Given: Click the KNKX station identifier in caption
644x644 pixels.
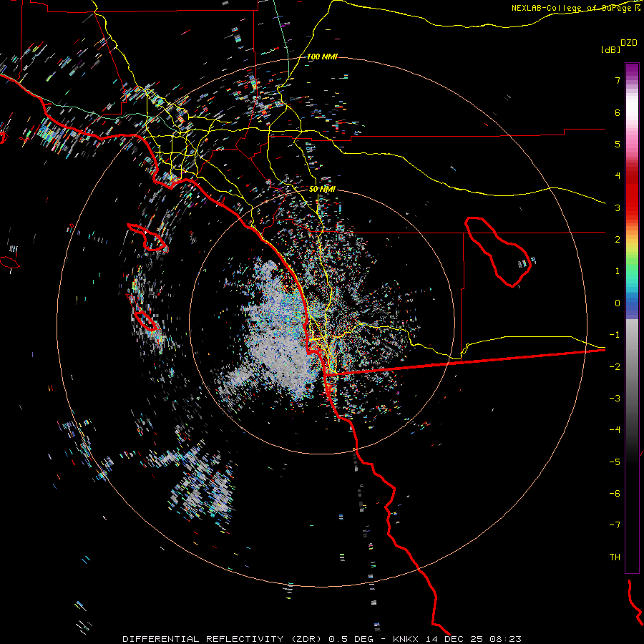Looking at the screenshot, I should tap(406, 639).
